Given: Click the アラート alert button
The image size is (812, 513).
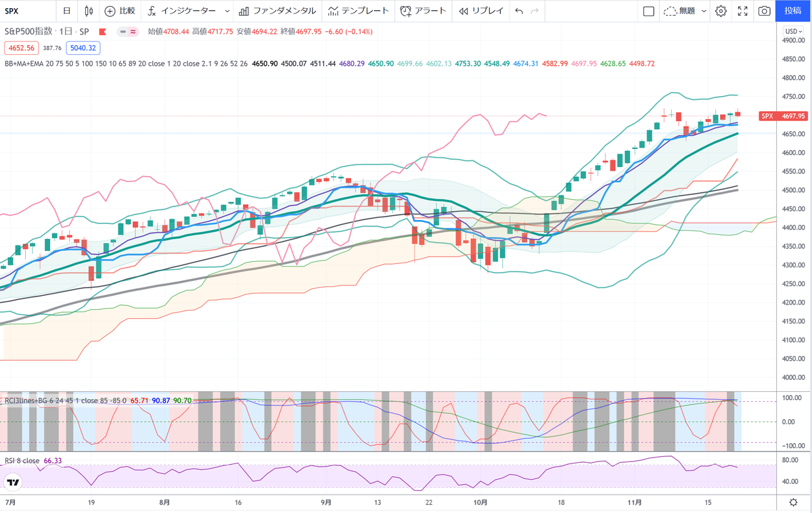Looking at the screenshot, I should tap(423, 11).
